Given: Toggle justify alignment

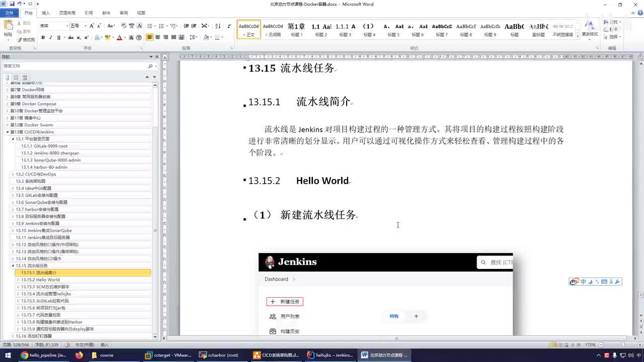Looking at the screenshot, I should 174,37.
